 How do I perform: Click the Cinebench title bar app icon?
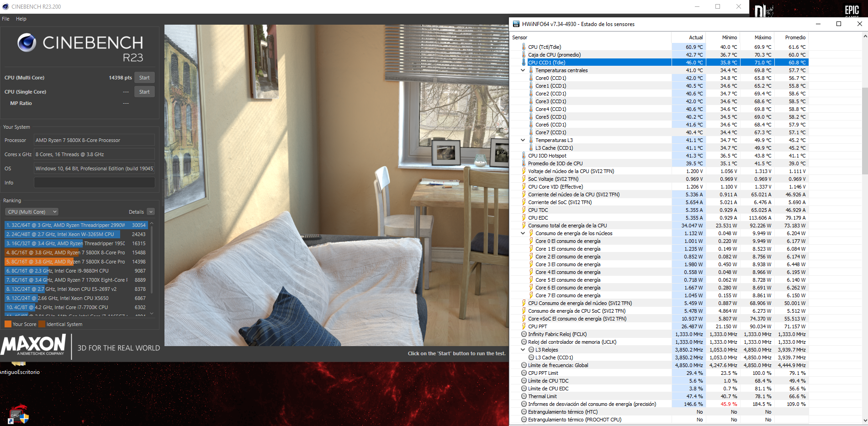pyautogui.click(x=5, y=6)
